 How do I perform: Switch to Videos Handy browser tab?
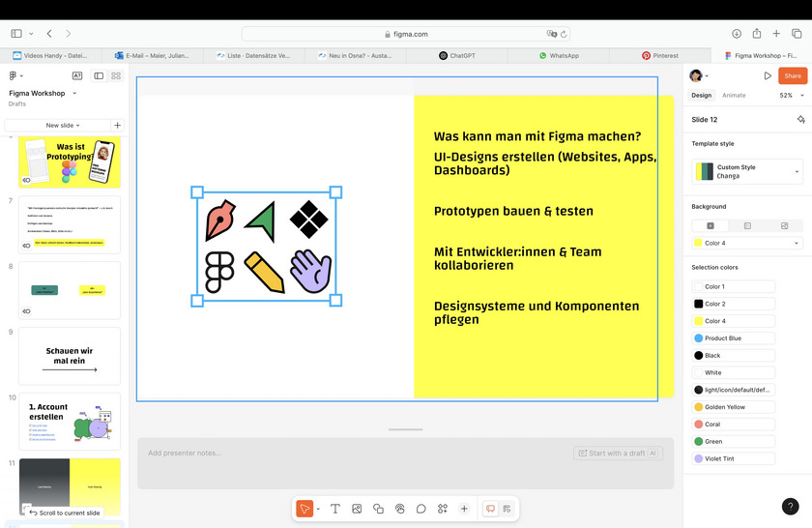pyautogui.click(x=50, y=55)
